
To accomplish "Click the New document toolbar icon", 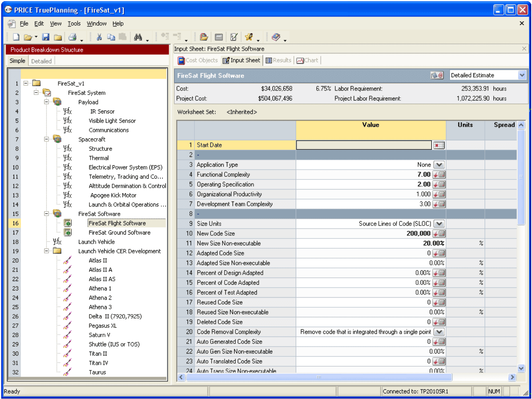I will tap(16, 37).
